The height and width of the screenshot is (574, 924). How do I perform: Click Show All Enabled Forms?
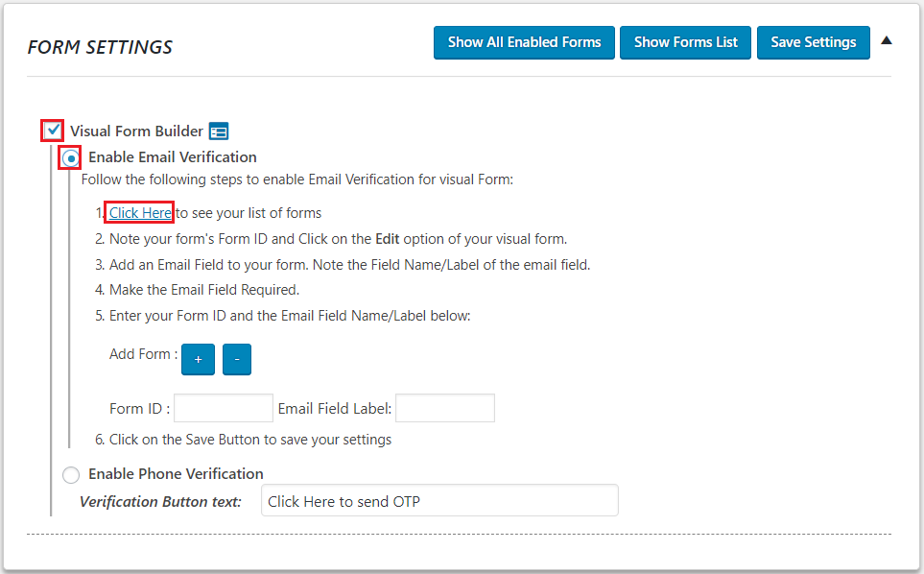(523, 42)
